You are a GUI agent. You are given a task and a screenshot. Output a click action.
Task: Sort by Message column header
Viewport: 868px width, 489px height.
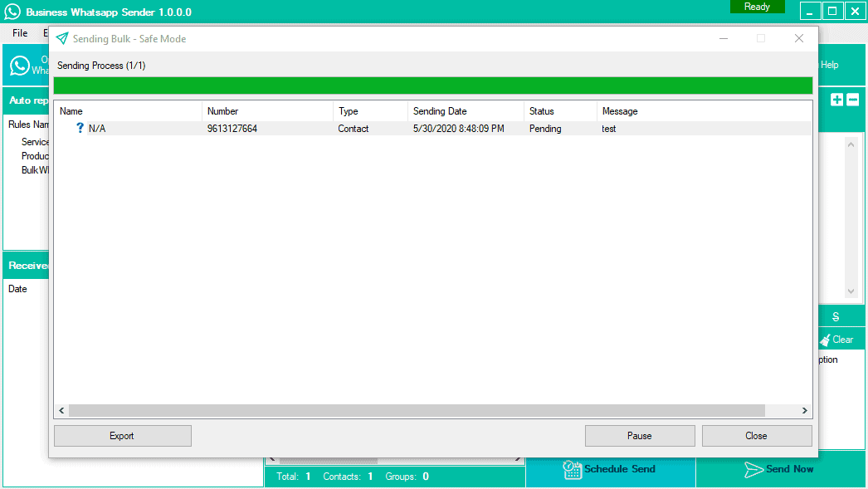[705, 111]
